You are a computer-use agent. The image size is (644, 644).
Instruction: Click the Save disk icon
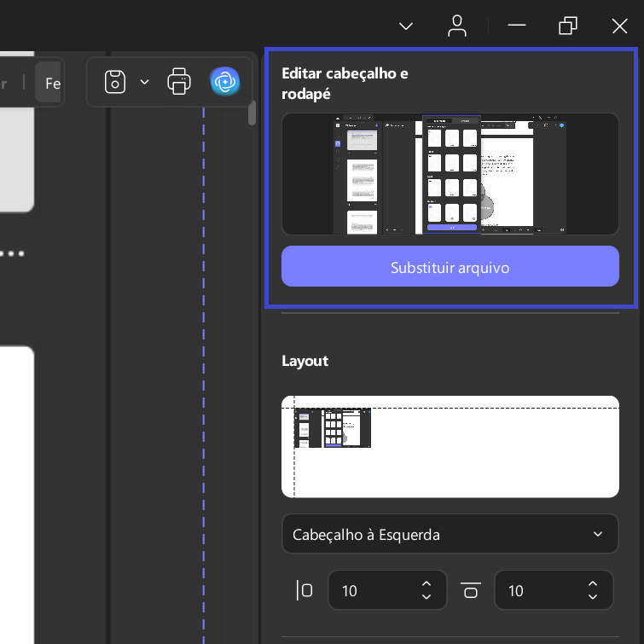(x=115, y=82)
